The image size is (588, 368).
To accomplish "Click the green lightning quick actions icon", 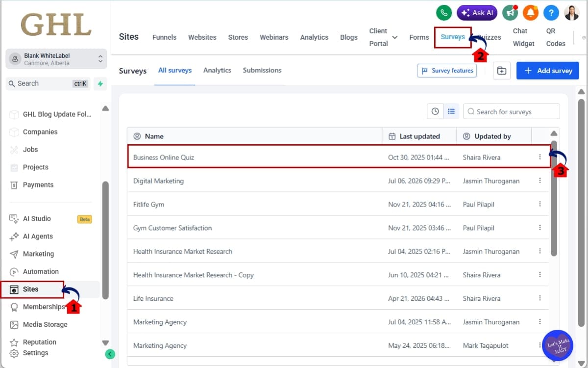I will pyautogui.click(x=100, y=83).
